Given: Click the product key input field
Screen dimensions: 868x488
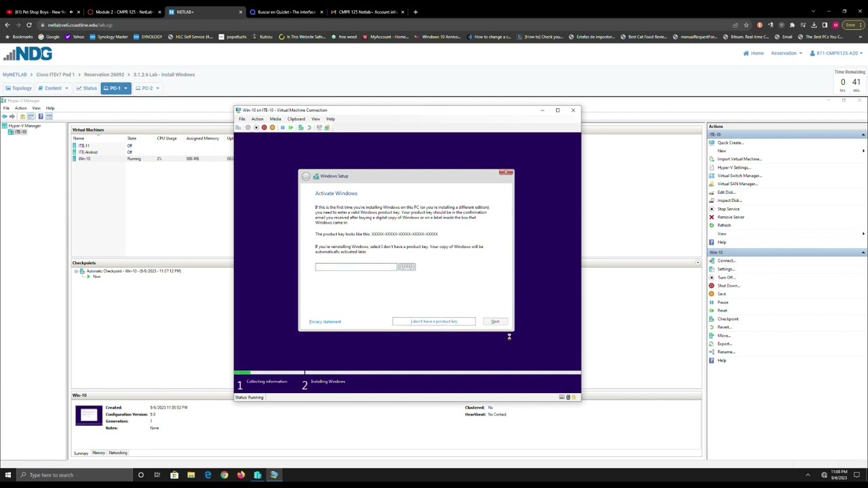Looking at the screenshot, I should (356, 266).
